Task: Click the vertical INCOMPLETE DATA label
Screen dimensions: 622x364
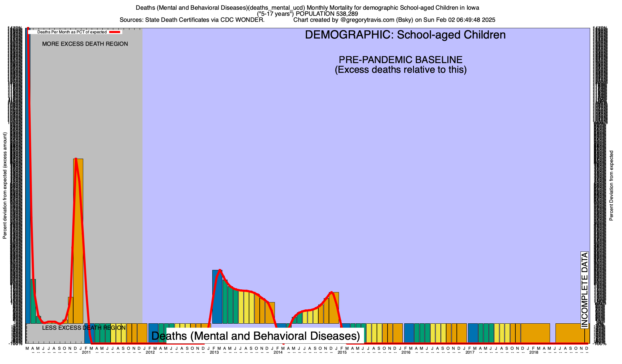Action: (x=584, y=290)
